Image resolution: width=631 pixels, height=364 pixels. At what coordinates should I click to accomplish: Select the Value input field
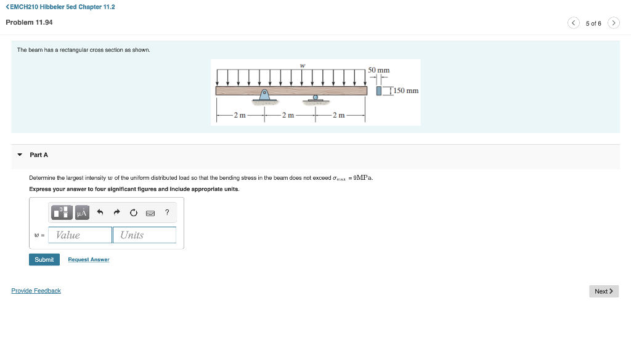point(79,235)
